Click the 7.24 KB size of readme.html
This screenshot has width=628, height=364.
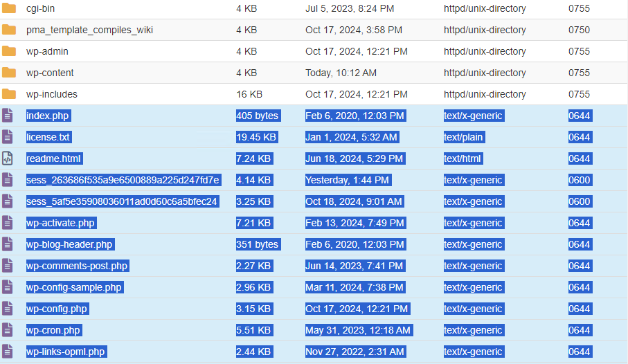[253, 158]
